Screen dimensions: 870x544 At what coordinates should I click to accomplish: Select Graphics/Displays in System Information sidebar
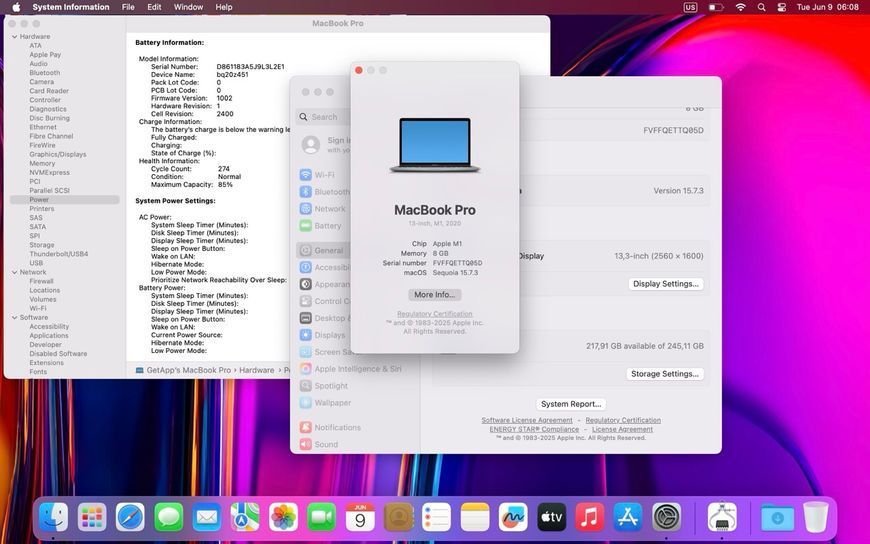[58, 154]
